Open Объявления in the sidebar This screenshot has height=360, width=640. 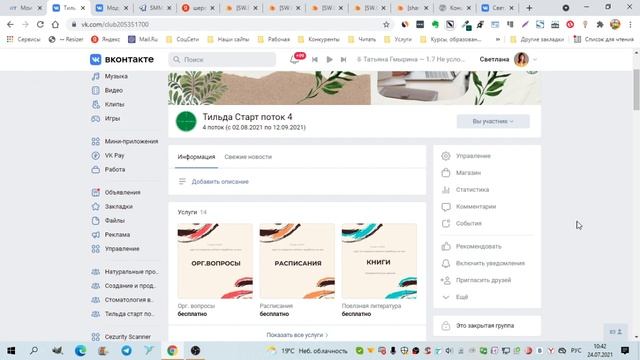[116, 192]
